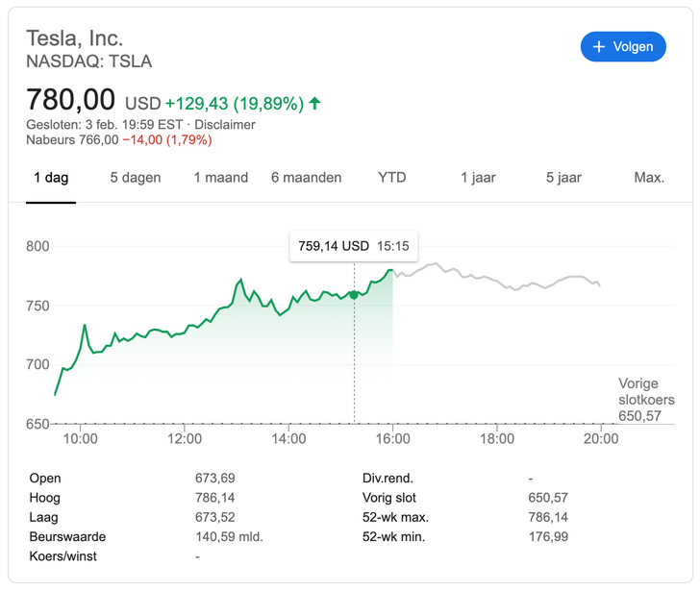Click the Open value 673,69

(x=214, y=479)
